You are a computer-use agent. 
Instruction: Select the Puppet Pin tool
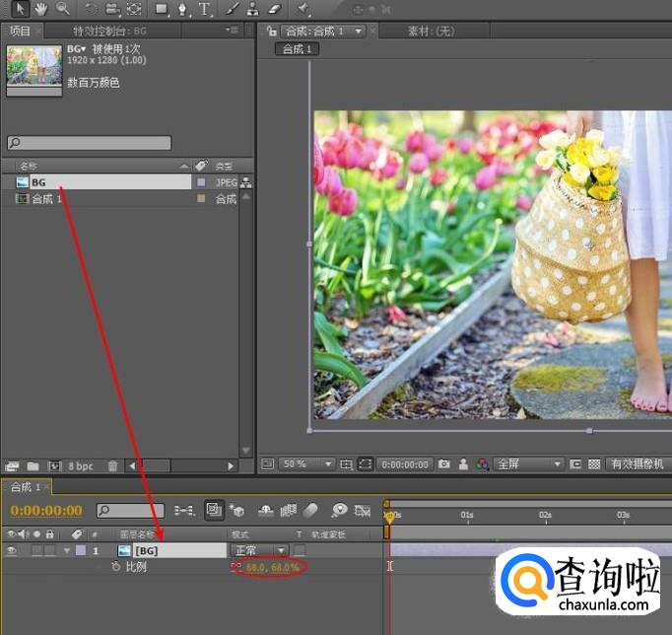click(x=302, y=9)
